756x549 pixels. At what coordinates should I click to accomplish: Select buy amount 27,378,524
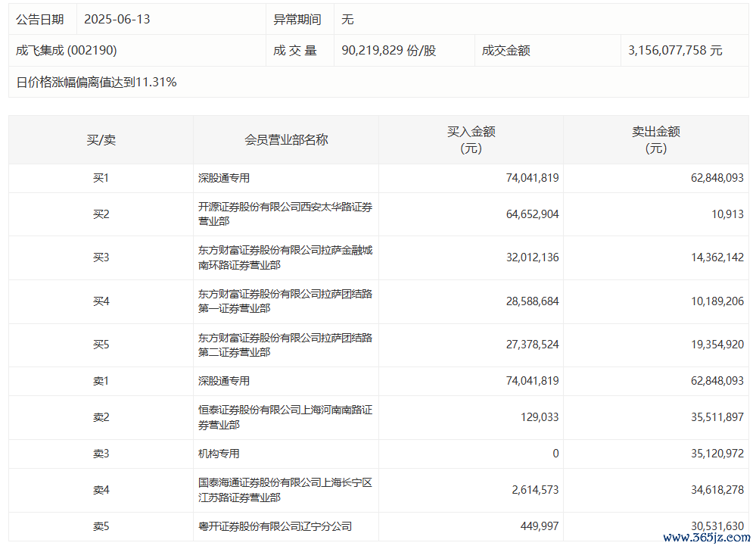click(x=532, y=345)
